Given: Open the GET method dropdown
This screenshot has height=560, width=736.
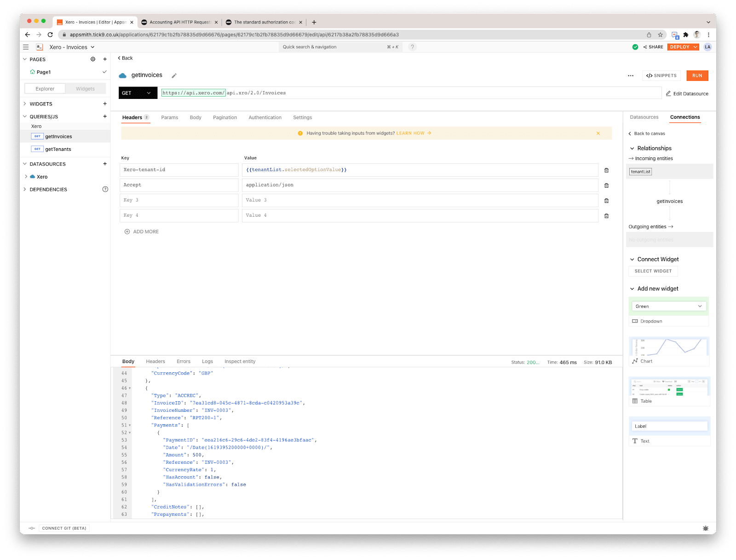Looking at the screenshot, I should click(138, 93).
